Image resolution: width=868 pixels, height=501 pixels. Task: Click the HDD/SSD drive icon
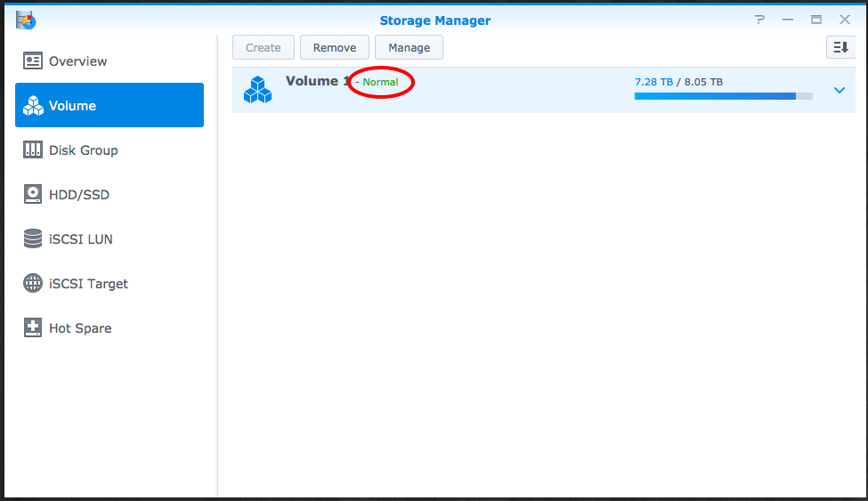tap(33, 194)
